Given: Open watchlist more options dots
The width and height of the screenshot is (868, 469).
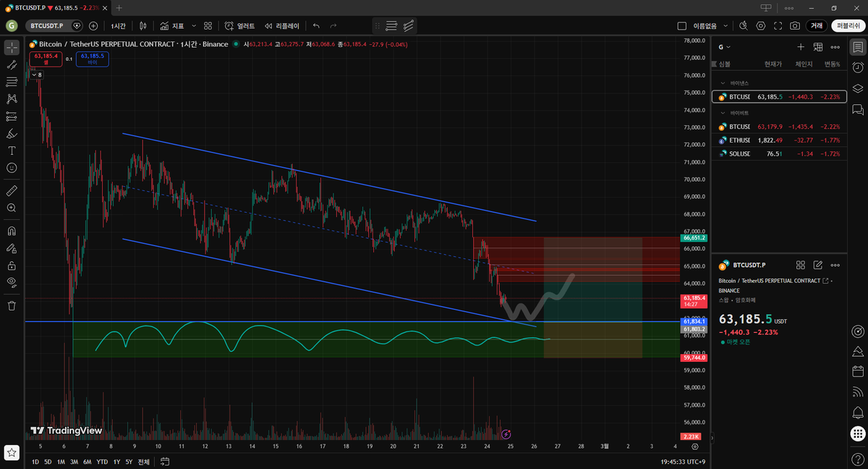Looking at the screenshot, I should click(835, 47).
